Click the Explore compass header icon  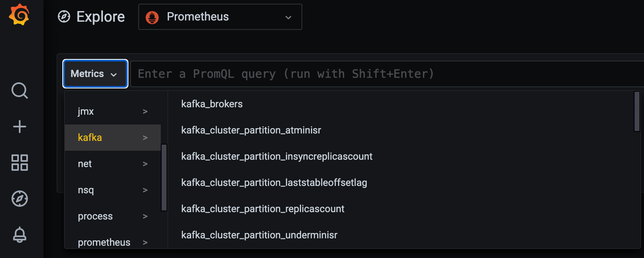point(64,17)
